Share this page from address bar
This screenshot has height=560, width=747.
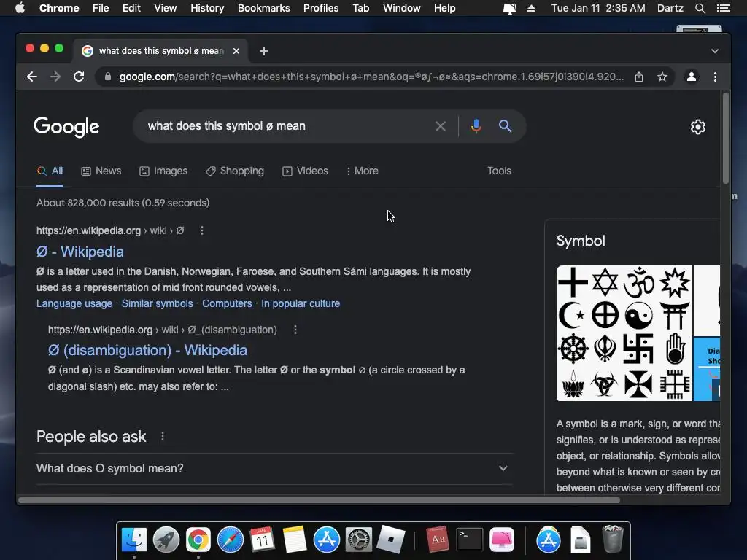639,77
